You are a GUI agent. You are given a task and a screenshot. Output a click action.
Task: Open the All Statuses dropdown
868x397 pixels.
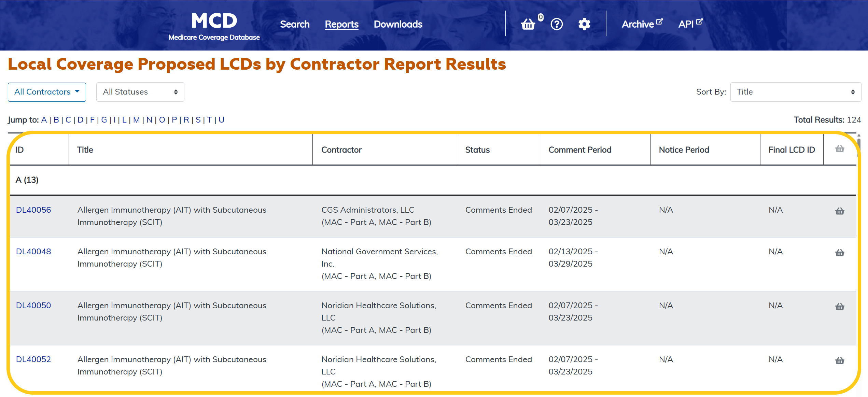pyautogui.click(x=140, y=92)
